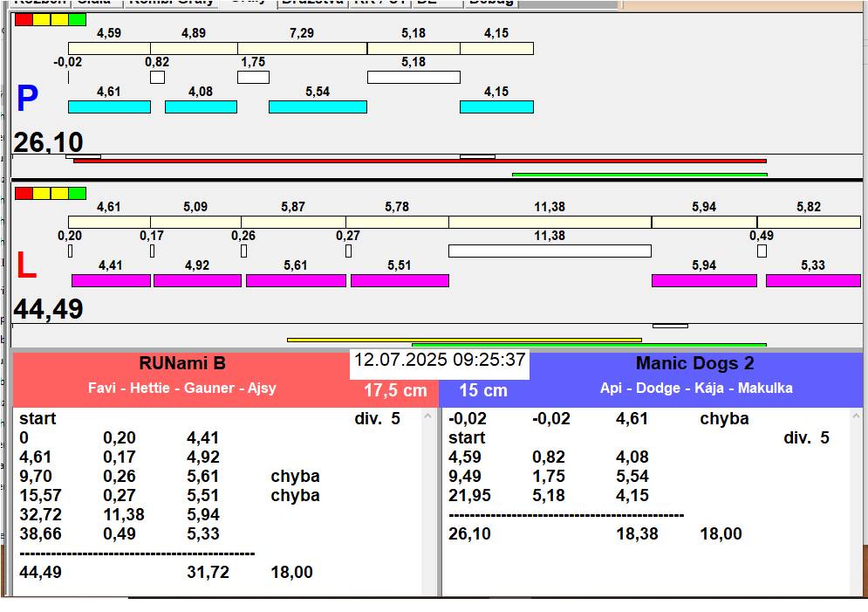The height and width of the screenshot is (612, 868).
Task: Click the 12.07.2025 09:25:37 timestamp
Action: (440, 360)
